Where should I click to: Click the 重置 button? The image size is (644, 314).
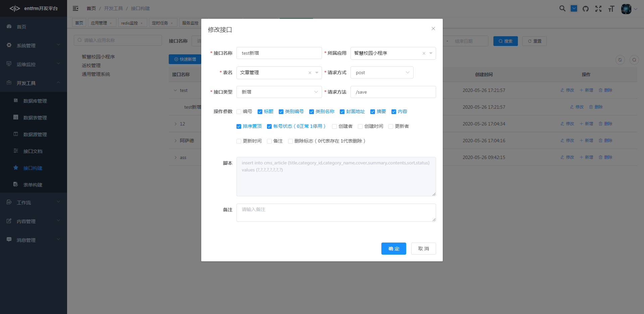click(534, 41)
